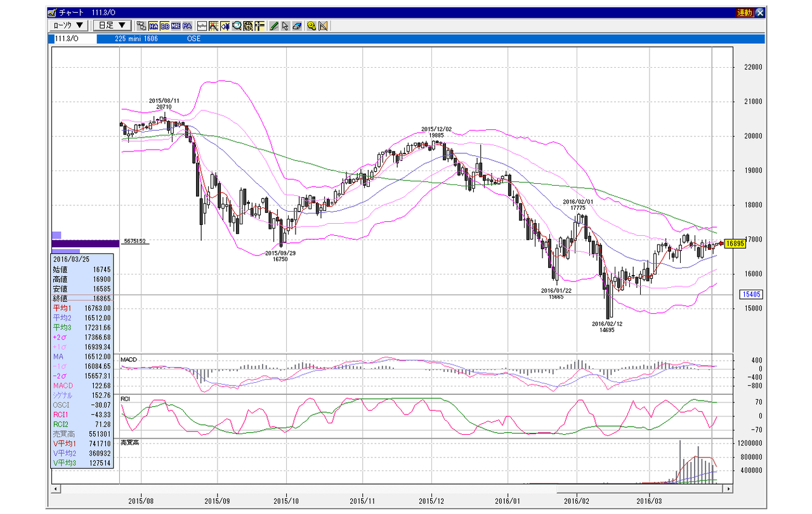The height and width of the screenshot is (514, 812).
Task: Click the 15405 price level box
Action: click(750, 295)
